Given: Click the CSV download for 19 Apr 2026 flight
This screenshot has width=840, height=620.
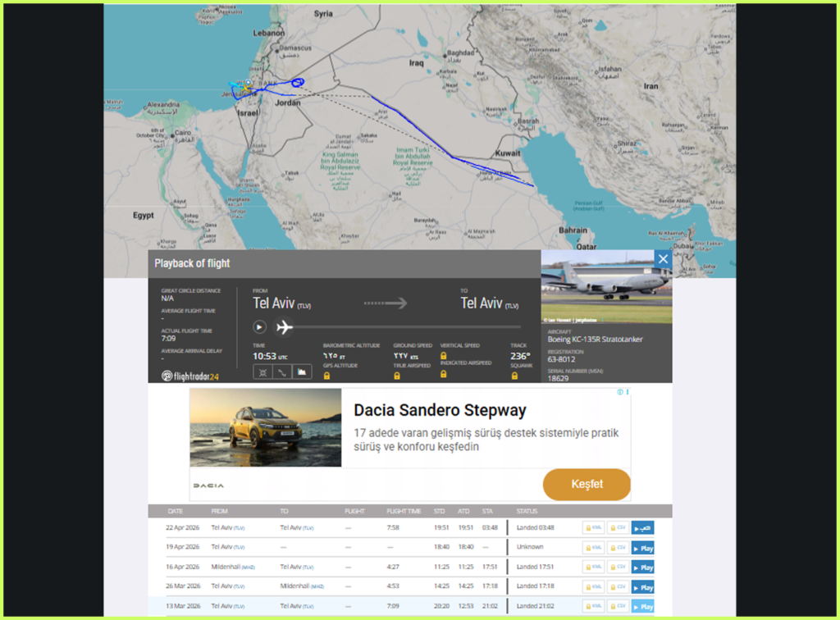Looking at the screenshot, I should [617, 548].
